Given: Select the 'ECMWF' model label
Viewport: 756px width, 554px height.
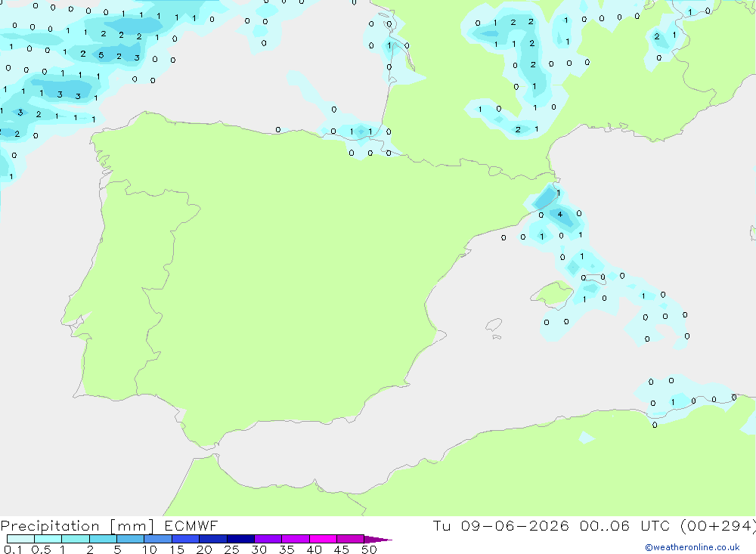Looking at the screenshot, I should click(x=191, y=525).
